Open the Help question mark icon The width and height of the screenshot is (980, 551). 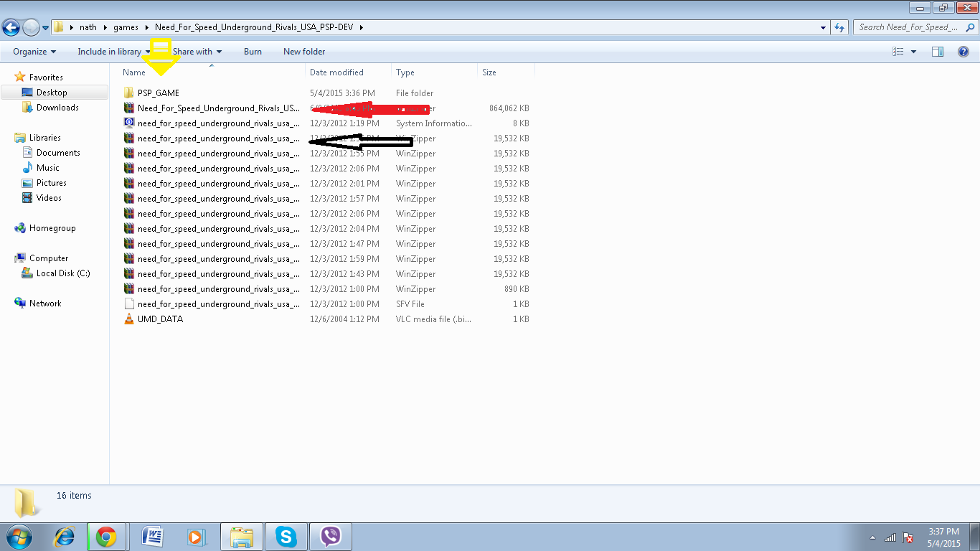point(963,52)
